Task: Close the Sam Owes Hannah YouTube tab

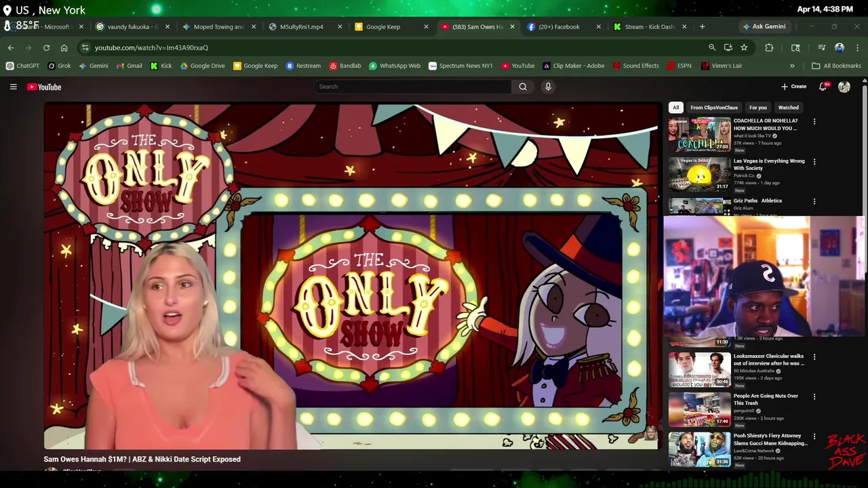Action: coord(512,26)
